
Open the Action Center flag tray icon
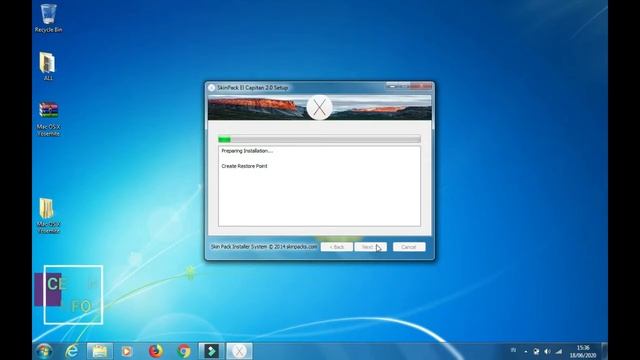pos(536,351)
